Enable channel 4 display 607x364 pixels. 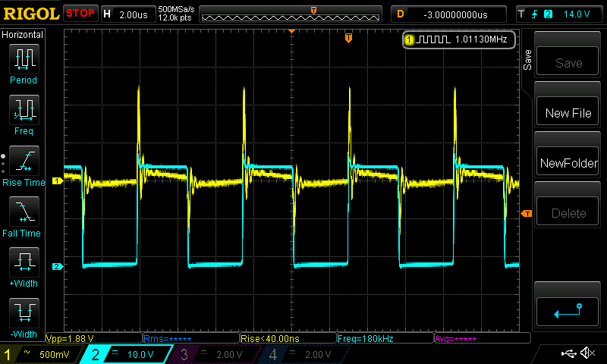pyautogui.click(x=303, y=354)
